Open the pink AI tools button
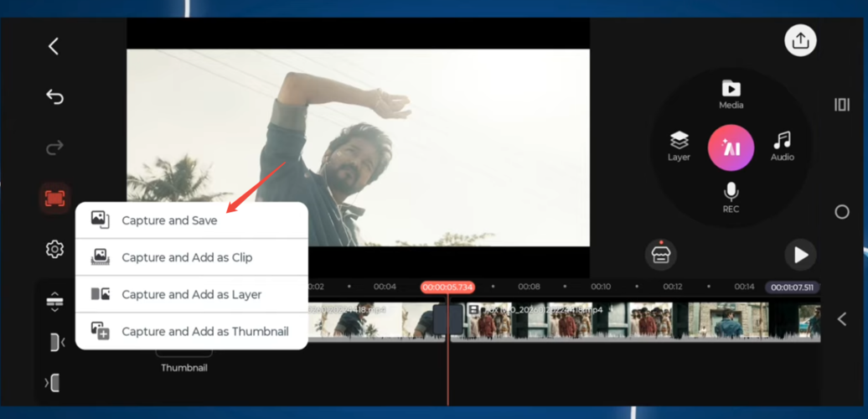Screen dimensions: 868x419 731,148
